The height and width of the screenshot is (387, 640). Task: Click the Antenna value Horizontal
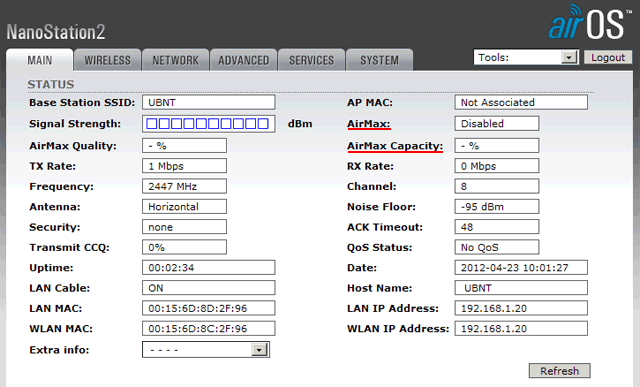tap(184, 207)
